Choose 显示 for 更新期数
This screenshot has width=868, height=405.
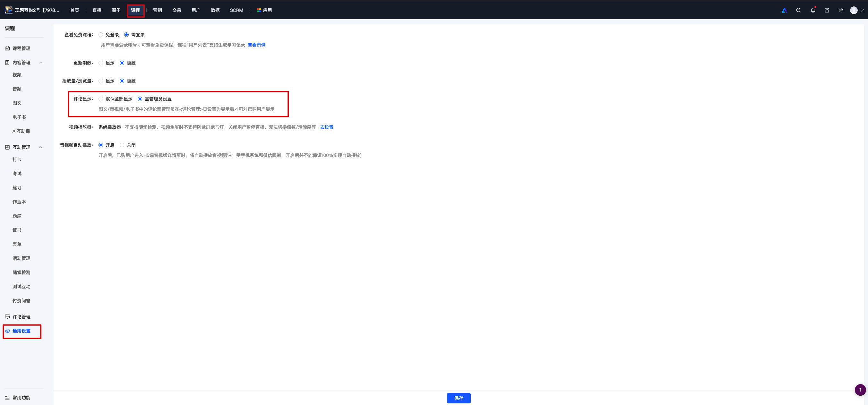point(101,63)
